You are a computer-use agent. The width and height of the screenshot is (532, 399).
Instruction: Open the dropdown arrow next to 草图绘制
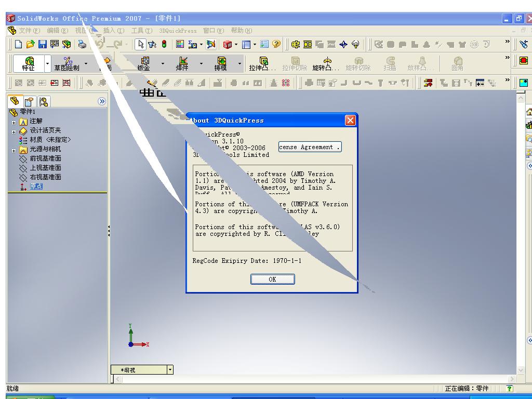click(x=86, y=63)
